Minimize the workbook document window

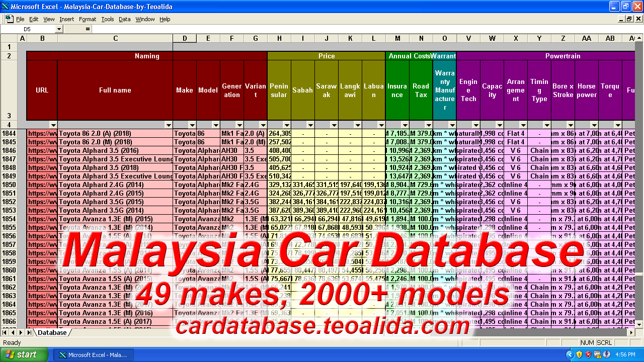coord(621,19)
